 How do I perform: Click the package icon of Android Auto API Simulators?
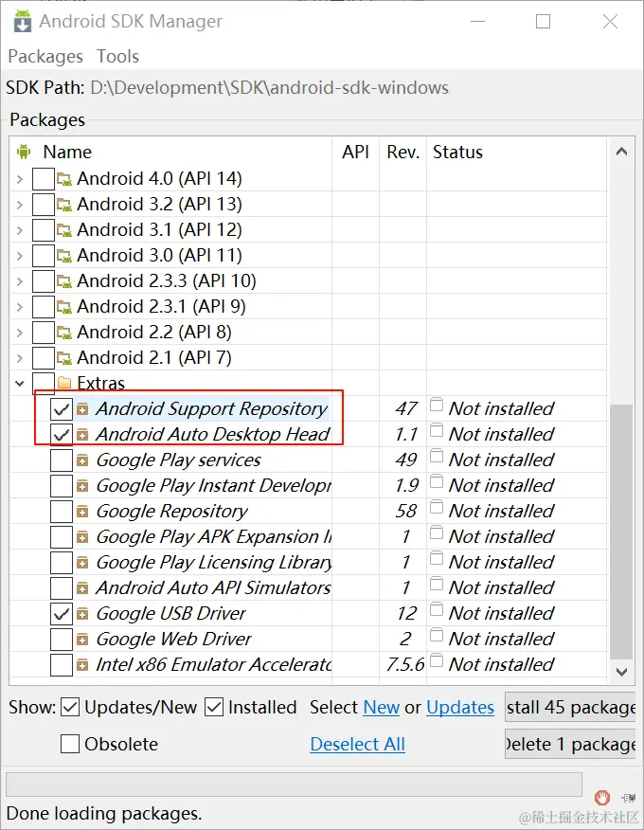coord(82,588)
